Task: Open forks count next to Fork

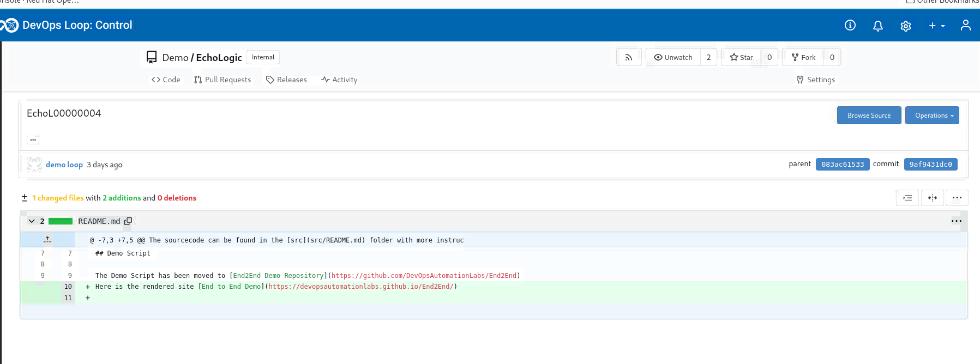Action: tap(832, 57)
